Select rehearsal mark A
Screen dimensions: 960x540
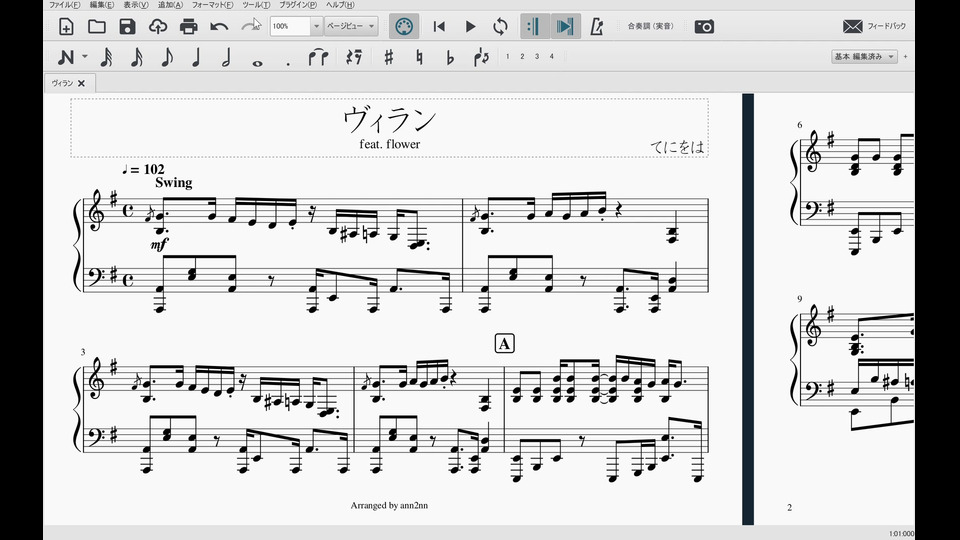point(504,344)
